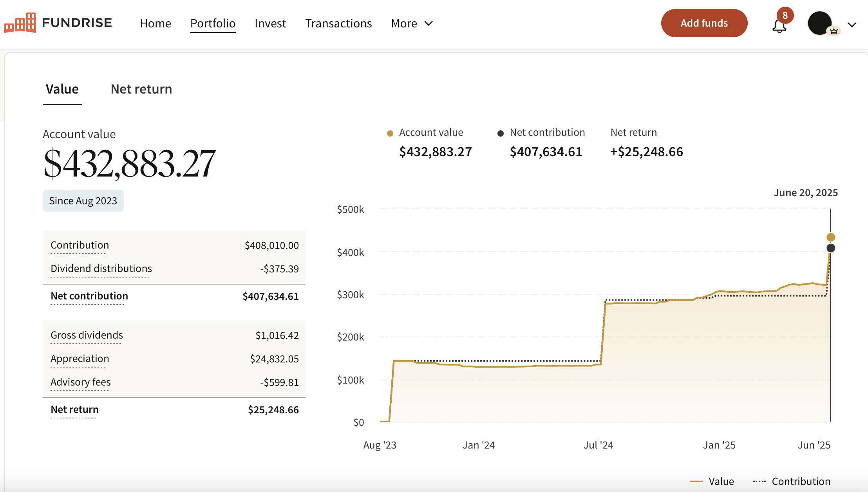Click the Since Aug 2023 chip
Image resolution: width=868 pixels, height=492 pixels.
(83, 200)
